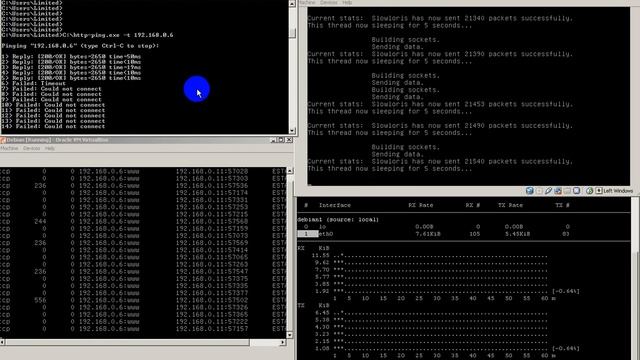Image resolution: width=640 pixels, height=360 pixels.
Task: Click the netstat row with port 57028
Action: pos(143,171)
